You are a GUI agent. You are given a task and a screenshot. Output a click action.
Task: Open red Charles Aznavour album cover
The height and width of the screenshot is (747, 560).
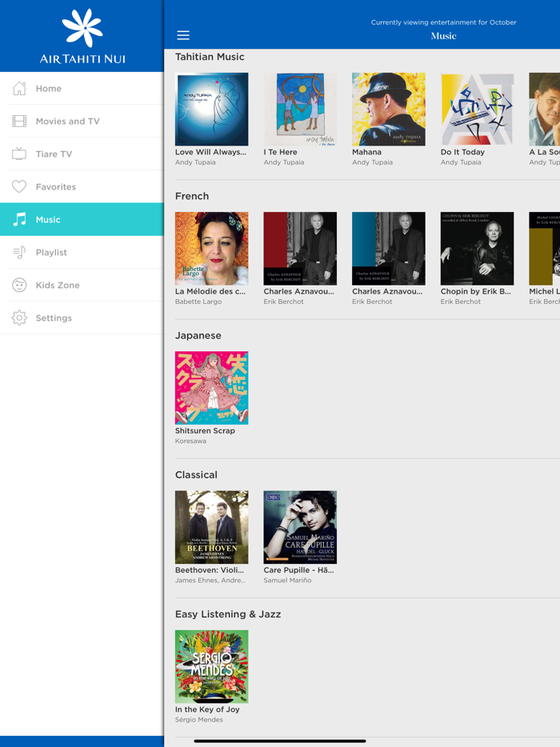(x=300, y=248)
